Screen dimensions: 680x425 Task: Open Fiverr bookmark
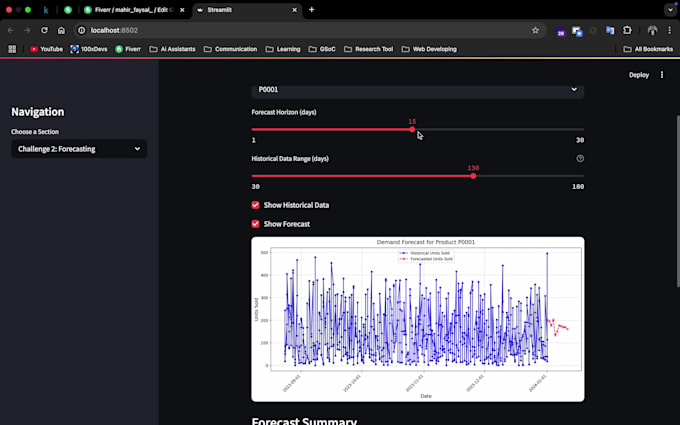(128, 49)
